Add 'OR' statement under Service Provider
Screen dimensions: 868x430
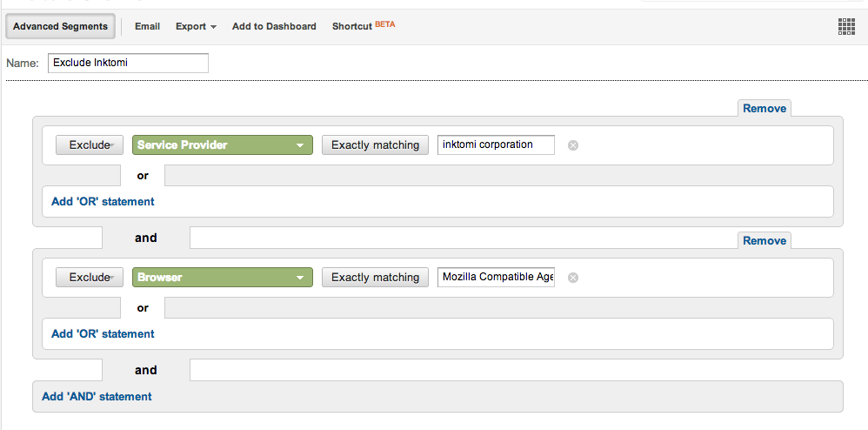click(103, 202)
